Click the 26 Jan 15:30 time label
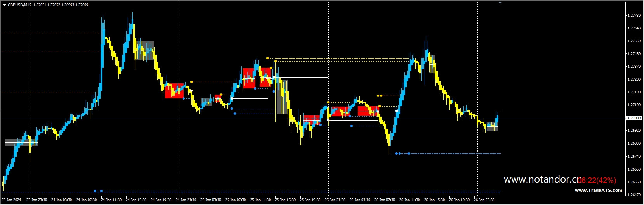The width and height of the screenshot is (644, 205). pyautogui.click(x=434, y=200)
